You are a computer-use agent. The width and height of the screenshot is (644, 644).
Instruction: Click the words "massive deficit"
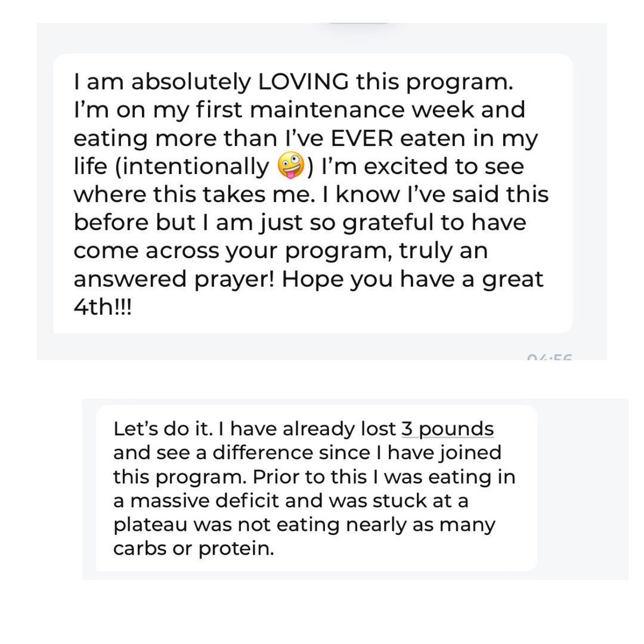point(202,500)
